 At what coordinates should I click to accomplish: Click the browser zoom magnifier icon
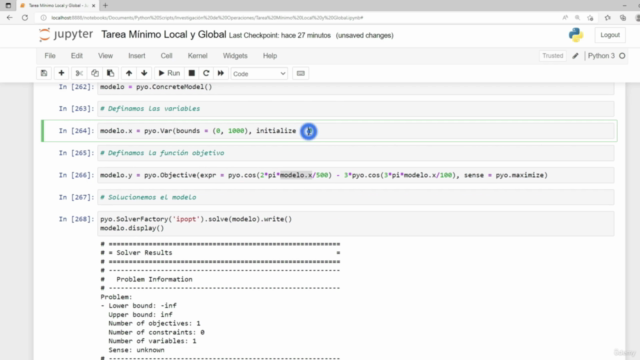pos(577,18)
